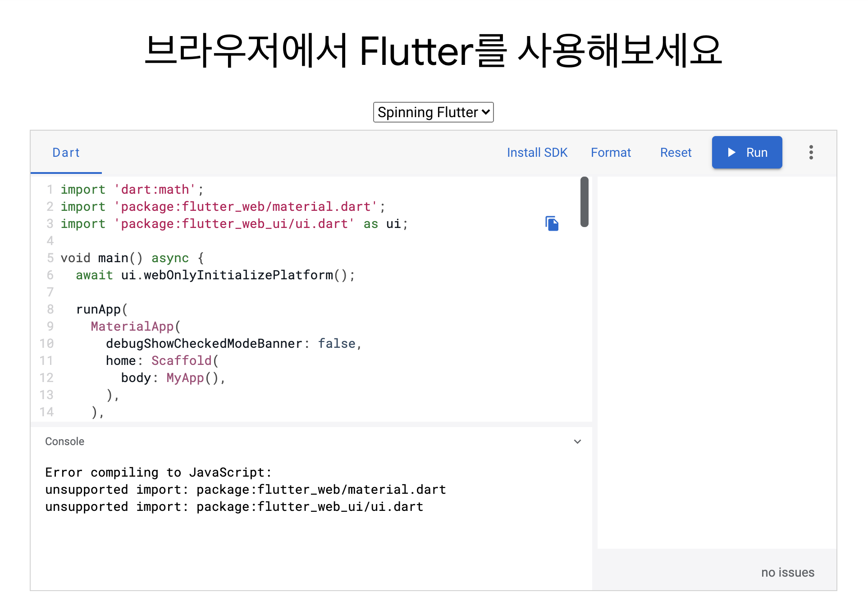Open the Spinning Flutter sample dropdown

click(433, 112)
